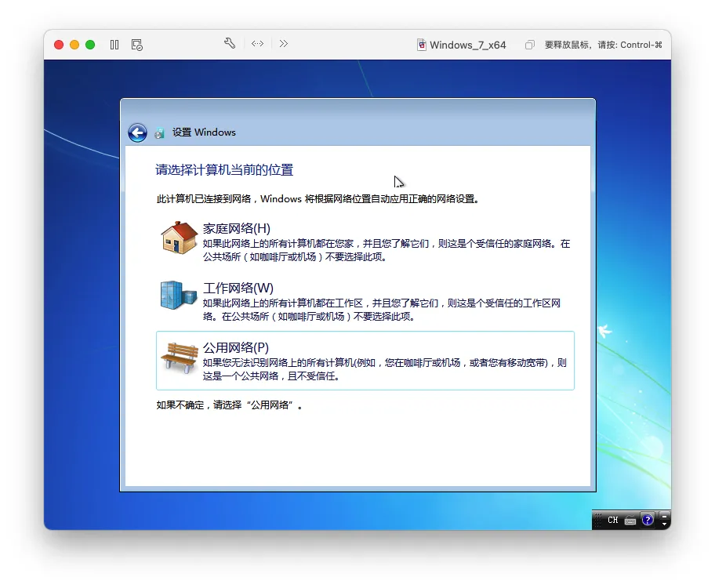
Task: Pause the virtual machine
Action: (x=114, y=45)
